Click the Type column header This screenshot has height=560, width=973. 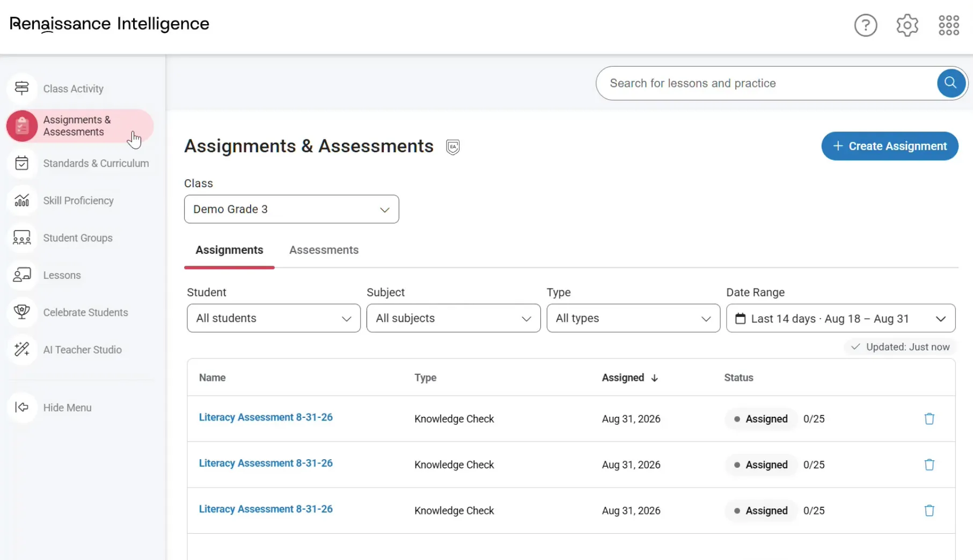click(x=425, y=378)
